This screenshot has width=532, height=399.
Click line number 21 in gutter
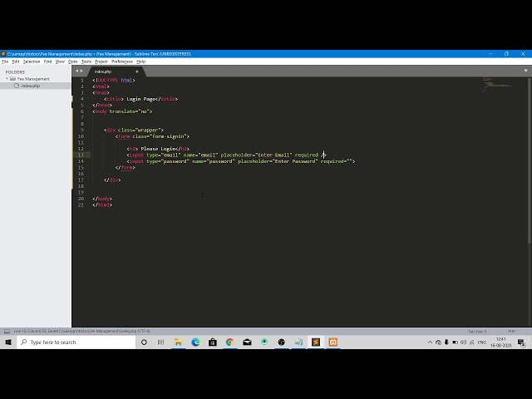(x=81, y=205)
